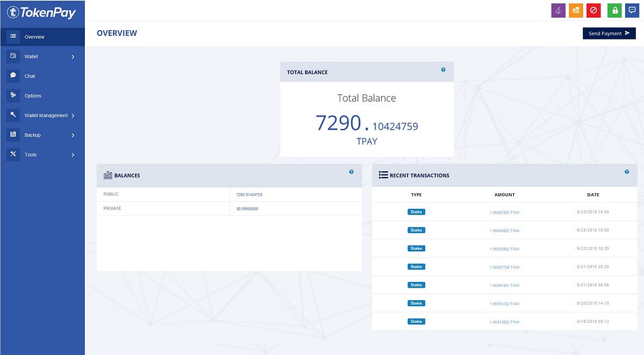644x355 pixels.
Task: Click the red blocked connection icon
Action: [594, 11]
